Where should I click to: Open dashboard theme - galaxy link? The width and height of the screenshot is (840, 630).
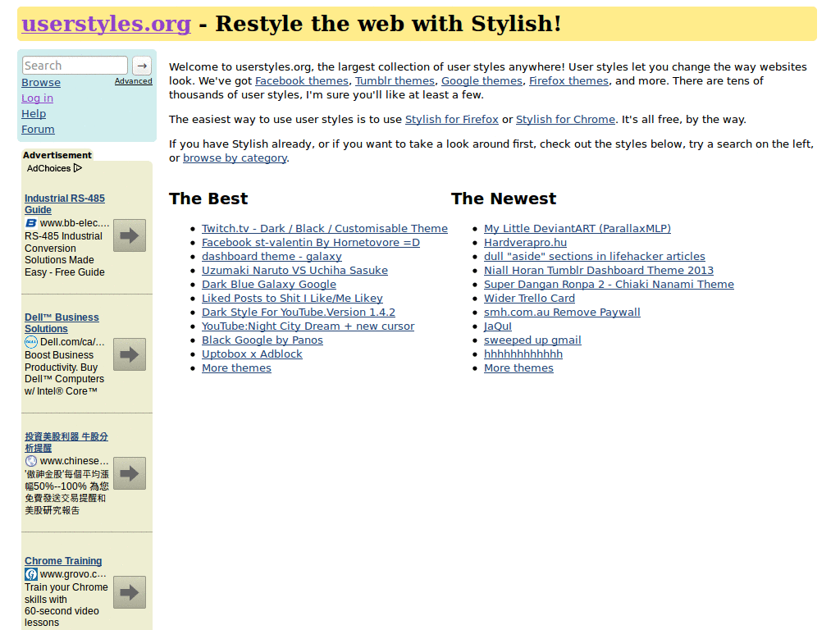click(272, 257)
